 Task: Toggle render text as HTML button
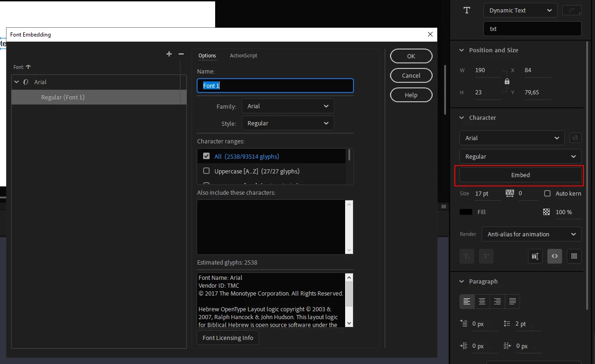(x=555, y=256)
